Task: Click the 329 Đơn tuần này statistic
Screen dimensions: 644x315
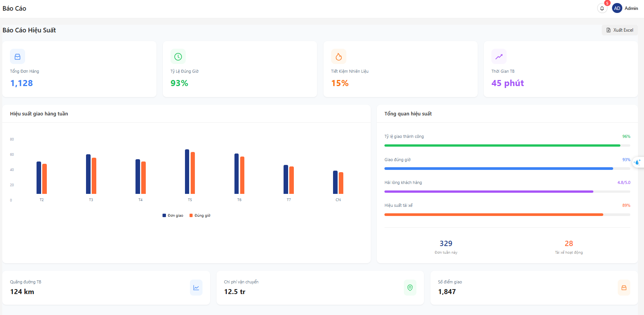Action: [446, 246]
